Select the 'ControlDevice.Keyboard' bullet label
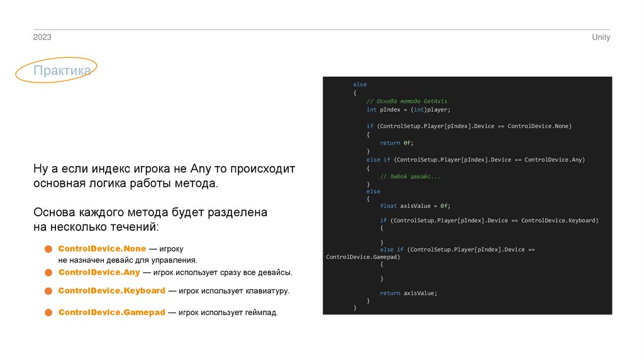This screenshot has width=644, height=361. 112,291
